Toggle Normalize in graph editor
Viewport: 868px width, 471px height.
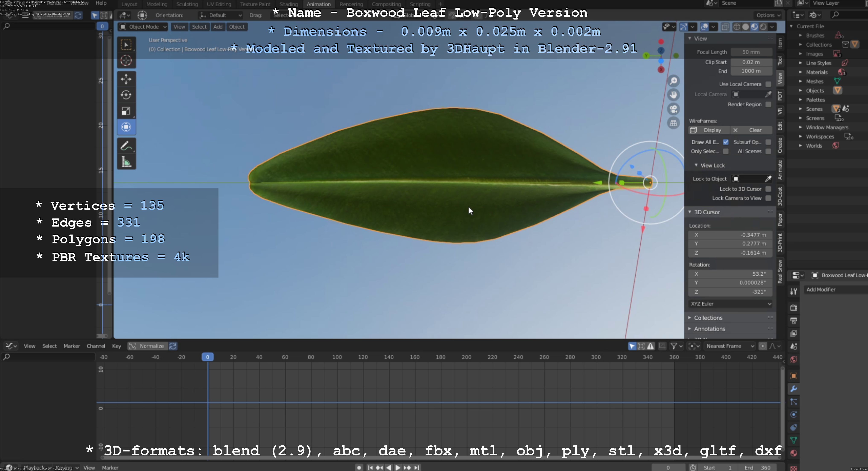148,346
